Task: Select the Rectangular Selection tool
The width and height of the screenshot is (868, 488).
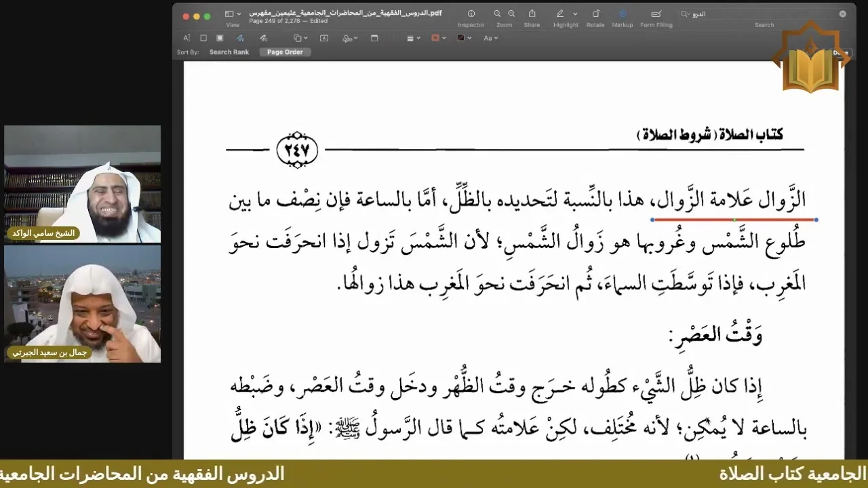Action: 203,38
